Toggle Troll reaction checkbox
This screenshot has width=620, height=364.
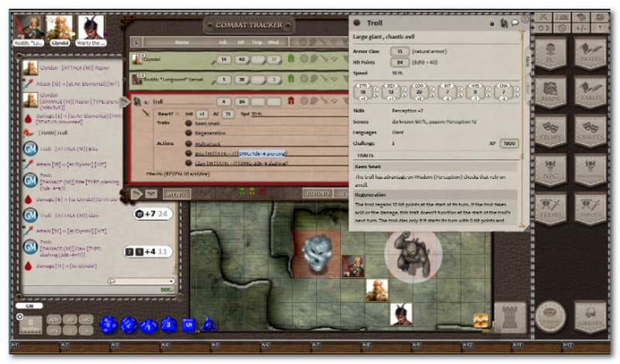[177, 114]
